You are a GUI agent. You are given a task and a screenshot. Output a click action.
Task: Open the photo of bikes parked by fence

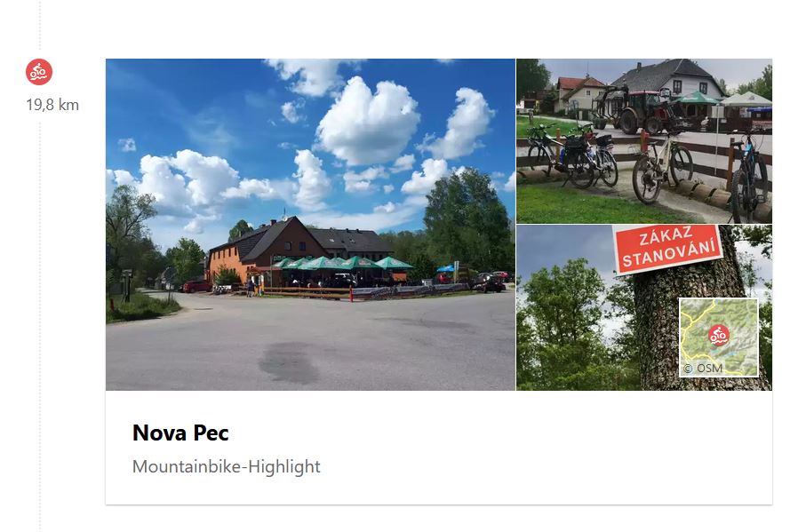point(644,141)
